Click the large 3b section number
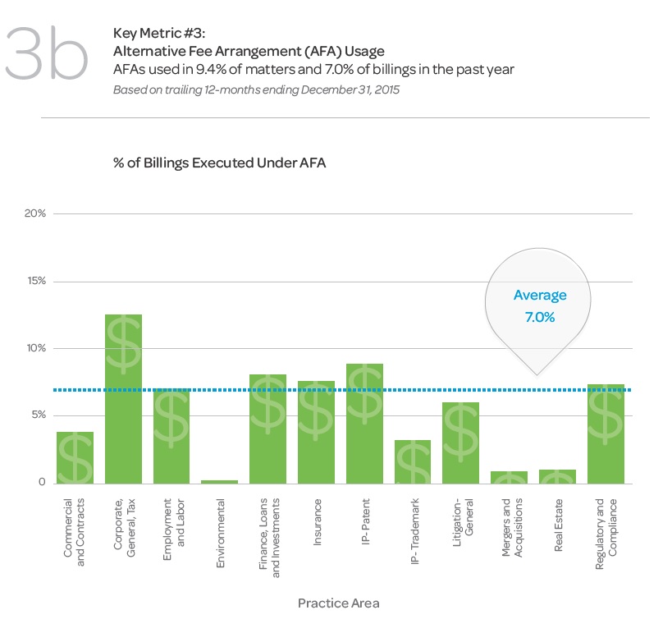 click(47, 55)
